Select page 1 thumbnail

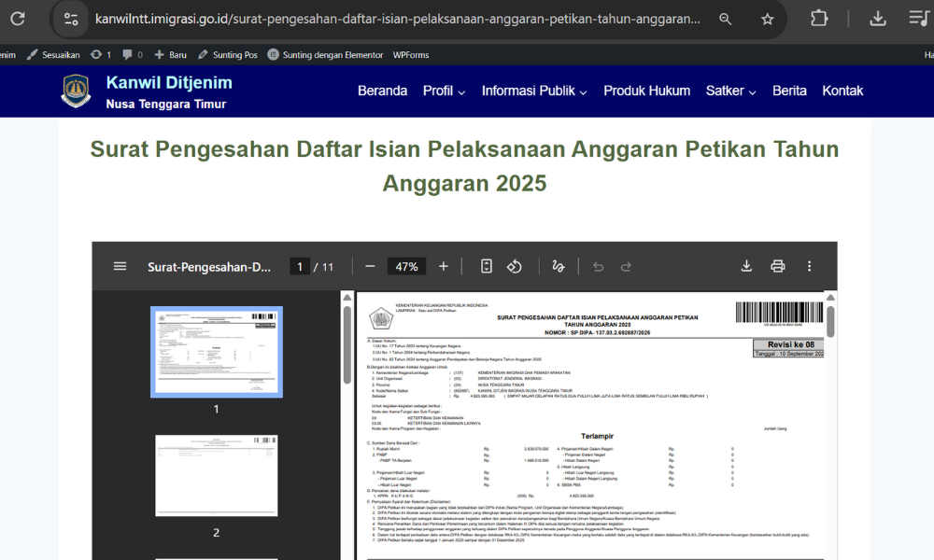[217, 352]
